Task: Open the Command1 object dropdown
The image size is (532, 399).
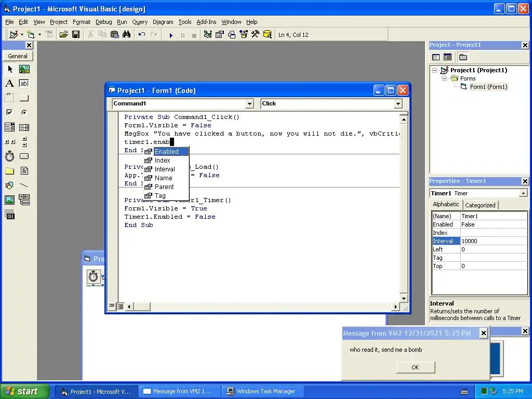Action: coord(249,103)
